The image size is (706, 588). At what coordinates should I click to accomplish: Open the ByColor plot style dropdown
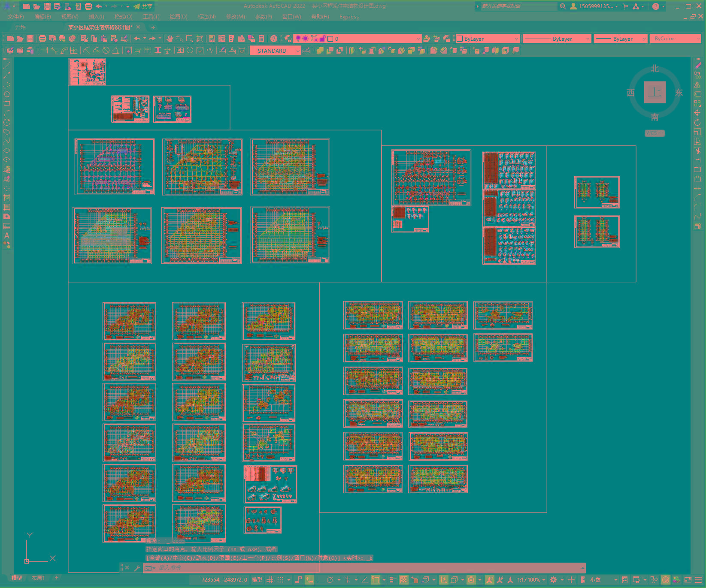[676, 39]
